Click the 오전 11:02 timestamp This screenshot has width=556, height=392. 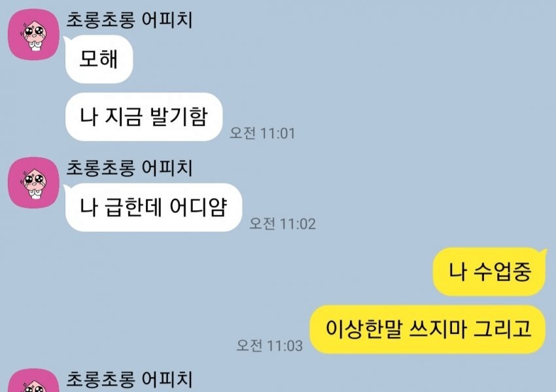click(283, 223)
